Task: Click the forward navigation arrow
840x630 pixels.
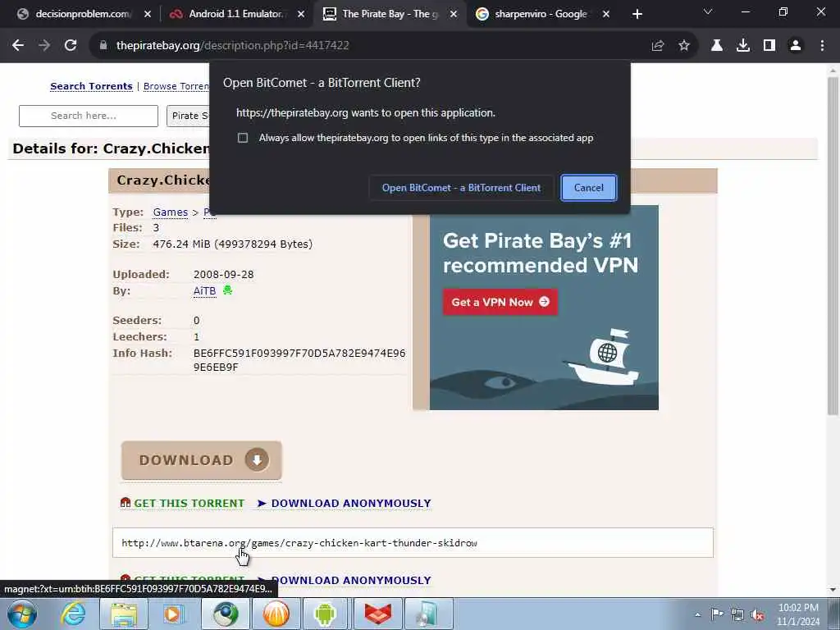Action: tap(44, 46)
